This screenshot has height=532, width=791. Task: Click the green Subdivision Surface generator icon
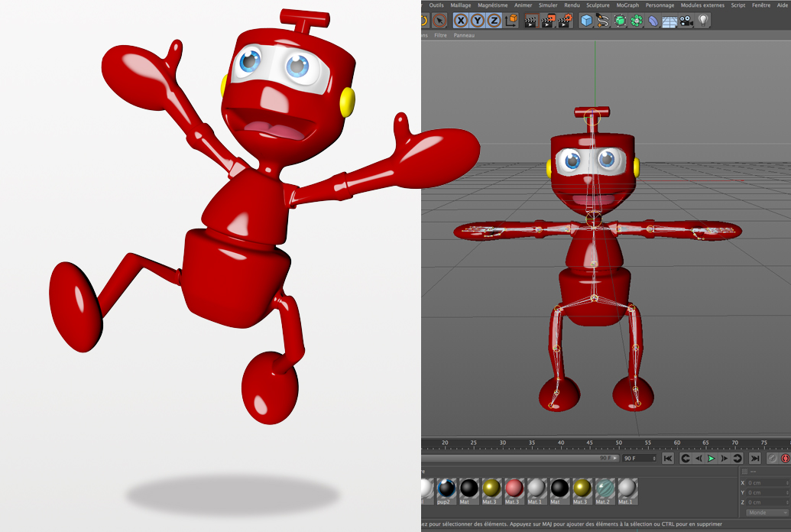coord(620,21)
